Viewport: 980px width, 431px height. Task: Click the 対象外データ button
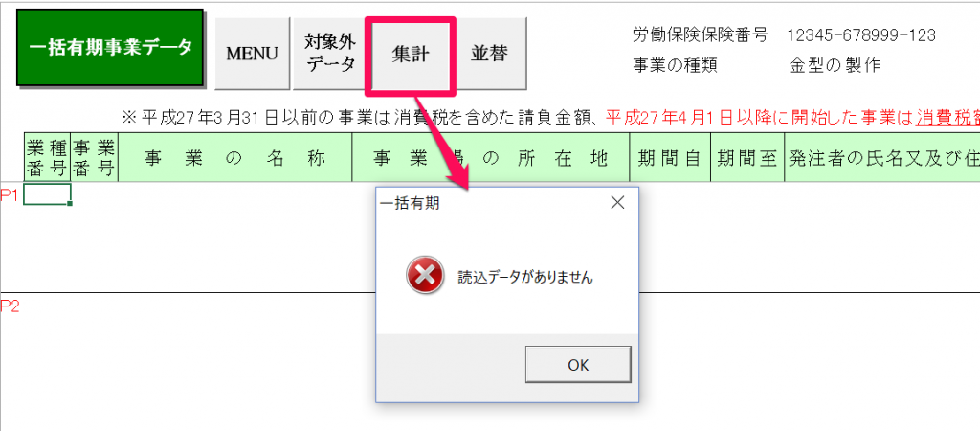pos(330,54)
